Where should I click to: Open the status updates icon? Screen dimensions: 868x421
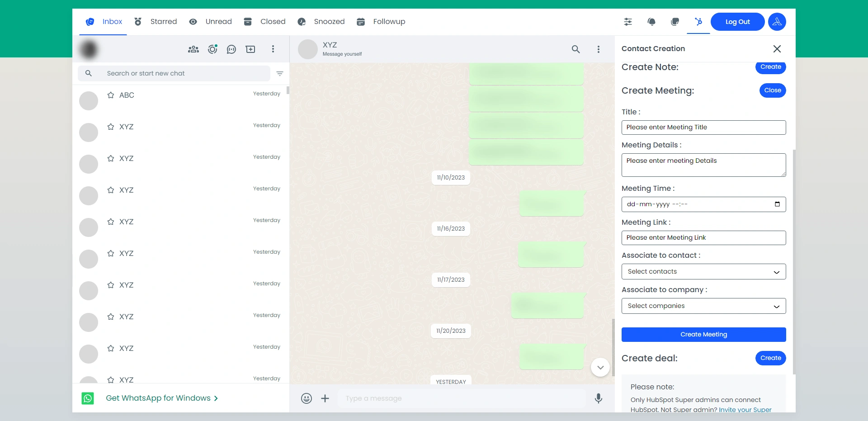pyautogui.click(x=212, y=49)
